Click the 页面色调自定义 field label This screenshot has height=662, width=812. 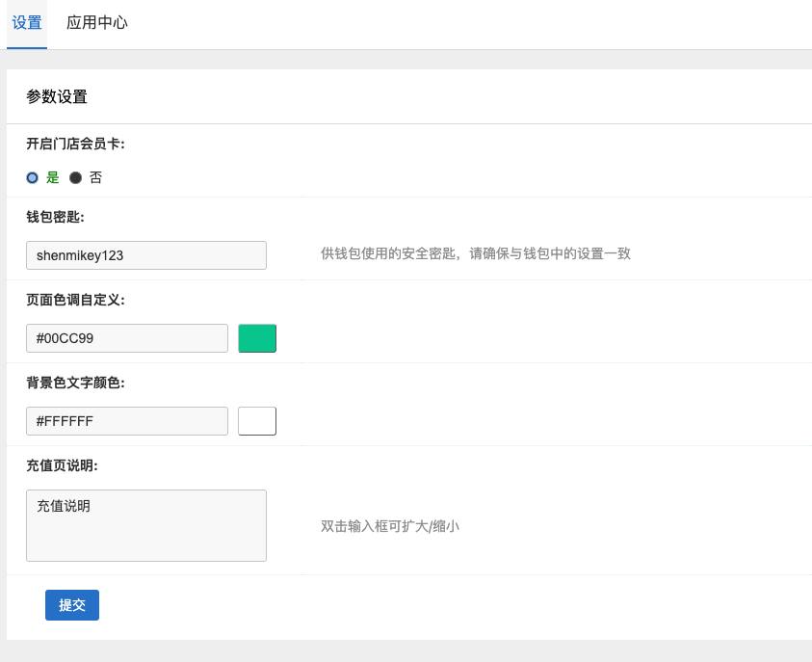(75, 300)
